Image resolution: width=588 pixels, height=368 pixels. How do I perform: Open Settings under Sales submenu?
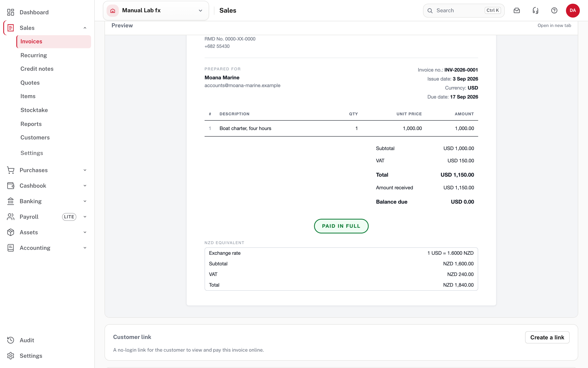coord(32,153)
